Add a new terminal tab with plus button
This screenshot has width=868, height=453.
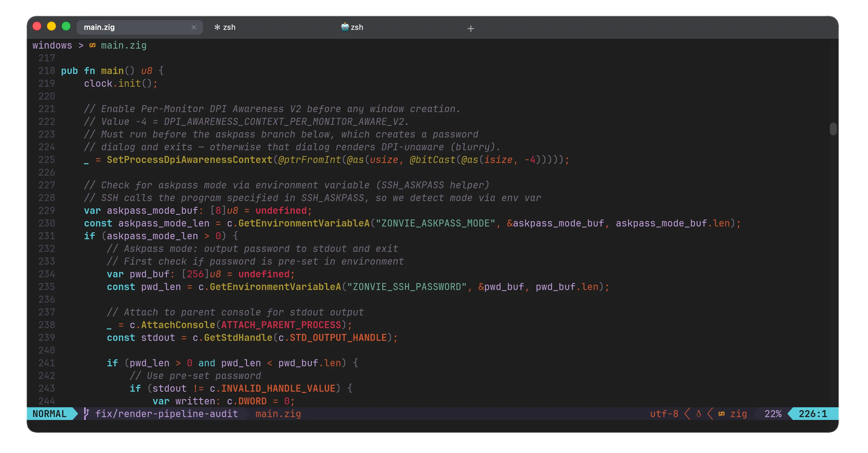471,29
